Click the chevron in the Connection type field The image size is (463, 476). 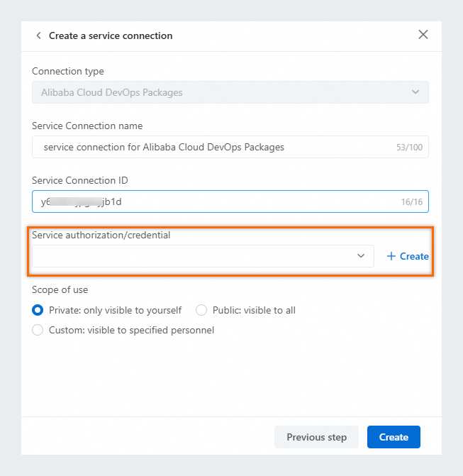[415, 92]
